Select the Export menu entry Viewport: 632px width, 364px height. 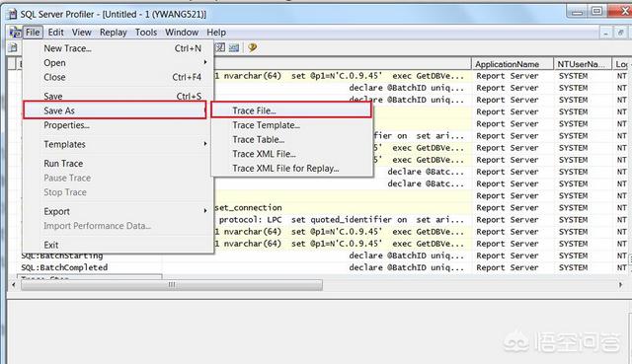118,211
